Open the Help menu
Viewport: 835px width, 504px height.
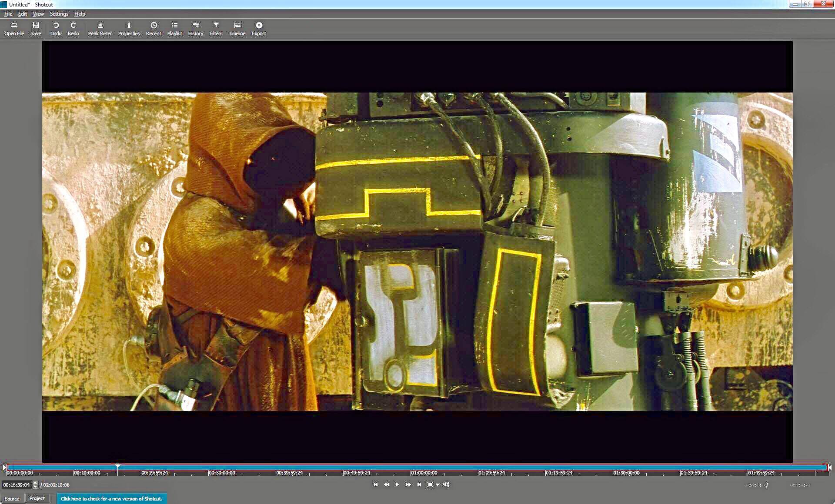(80, 14)
